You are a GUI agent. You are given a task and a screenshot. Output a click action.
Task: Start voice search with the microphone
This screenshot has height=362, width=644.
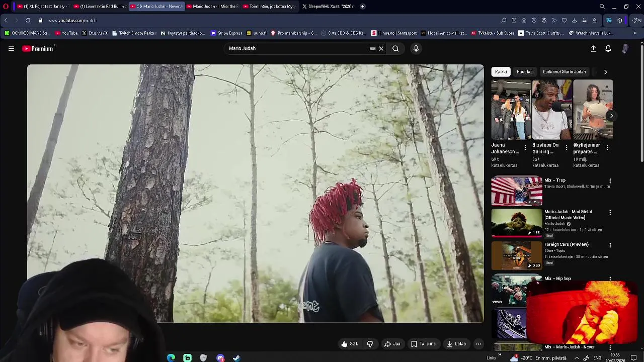416,49
